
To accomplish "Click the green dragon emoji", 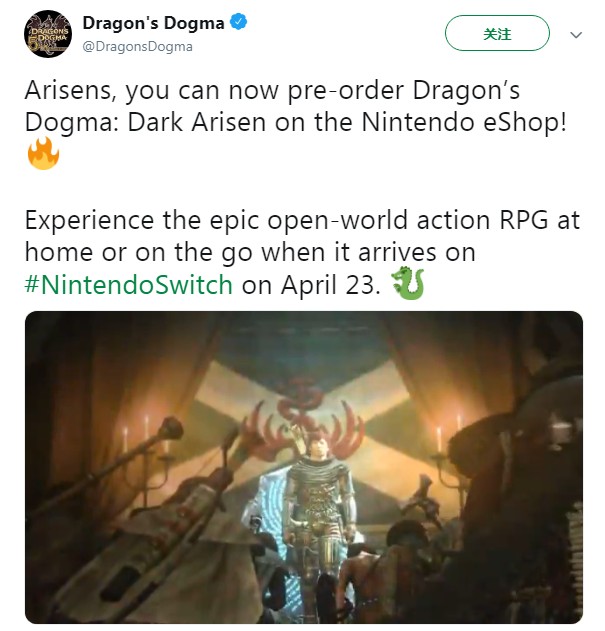I will (408, 283).
